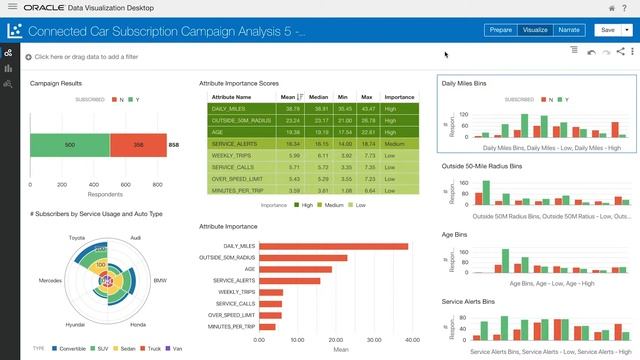Click the Medium importance legend swatch
Screen dimensions: 640x360
click(320, 205)
